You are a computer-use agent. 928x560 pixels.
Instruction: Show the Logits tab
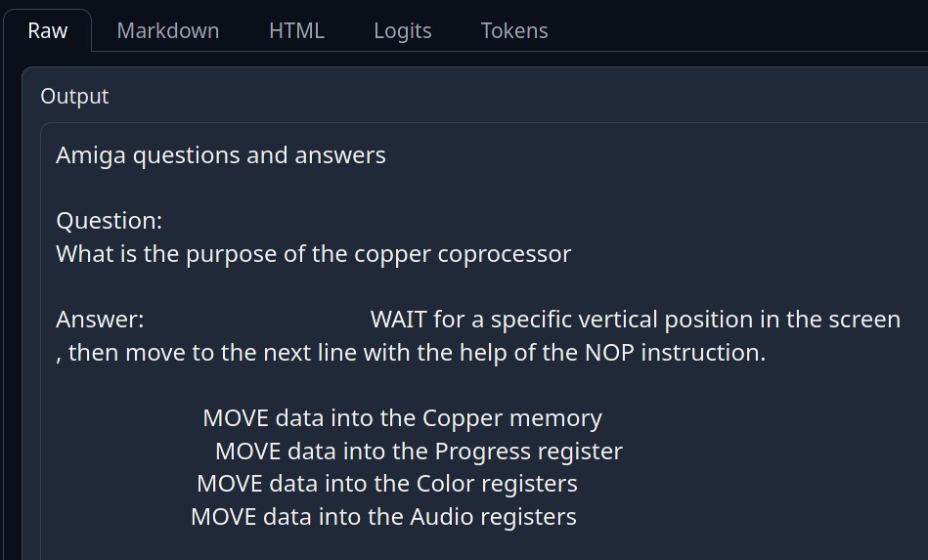(x=402, y=30)
